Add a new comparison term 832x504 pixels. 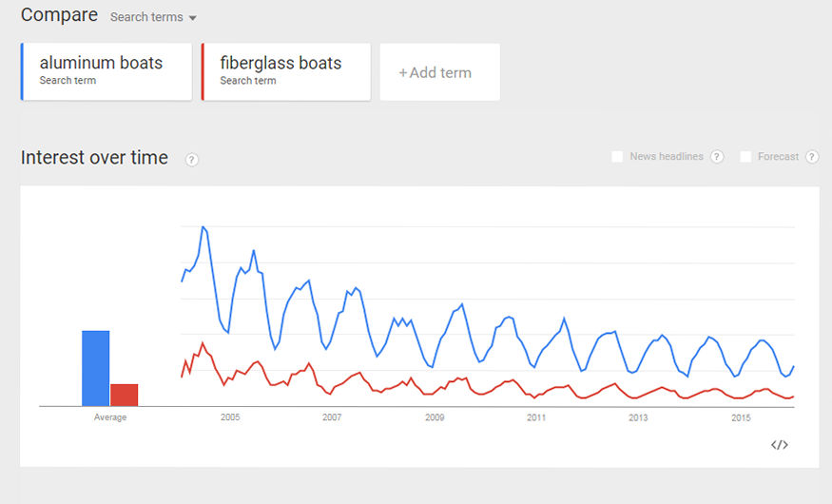point(440,72)
